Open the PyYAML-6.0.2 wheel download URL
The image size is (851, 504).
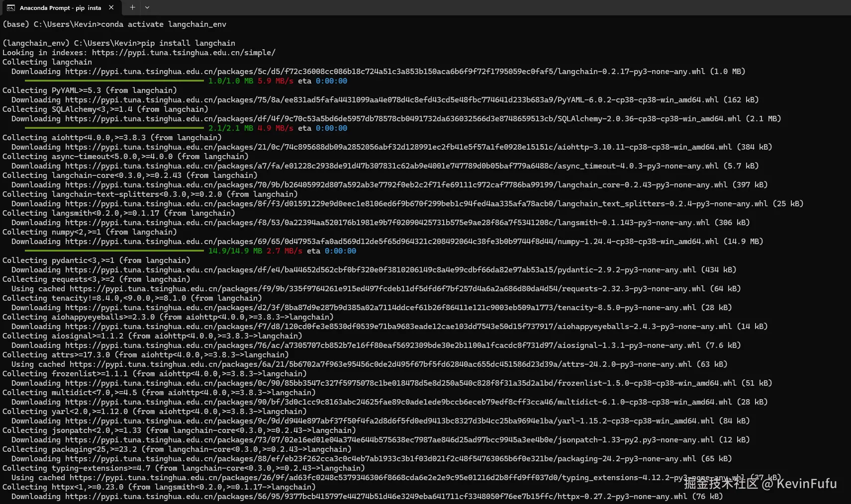(392, 100)
